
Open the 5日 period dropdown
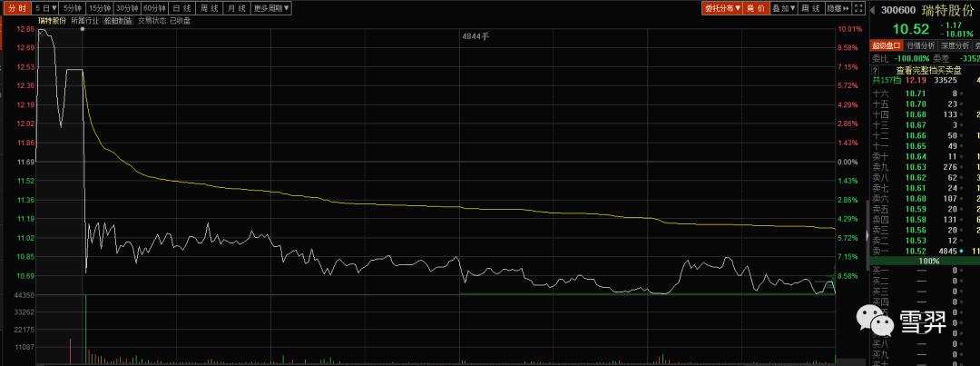click(45, 8)
